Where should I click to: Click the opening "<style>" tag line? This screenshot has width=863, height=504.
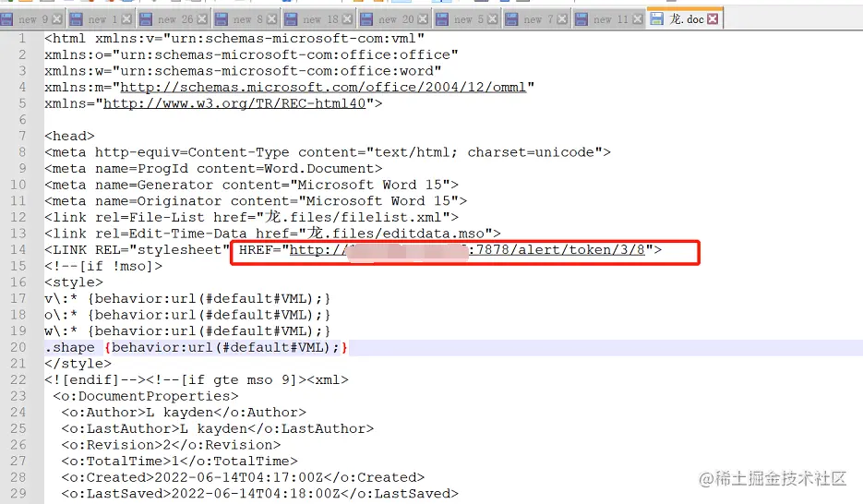tap(74, 282)
